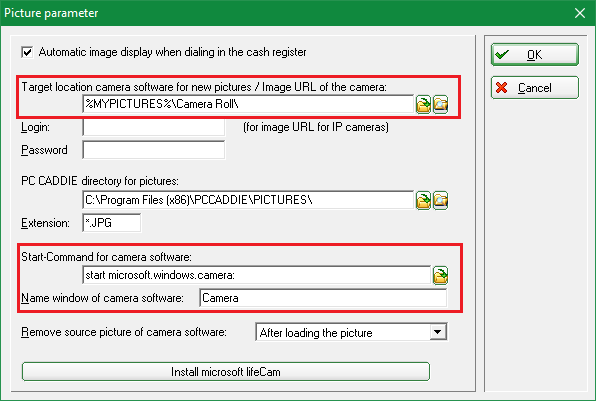This screenshot has height=401, width=596.
Task: Click the Extension field showing *.JPG
Action: pyautogui.click(x=111, y=223)
